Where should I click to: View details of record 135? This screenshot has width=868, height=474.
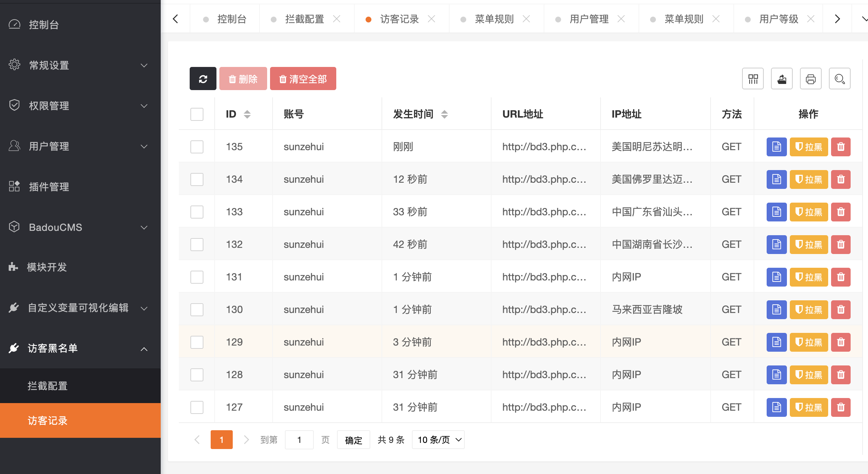[776, 147]
